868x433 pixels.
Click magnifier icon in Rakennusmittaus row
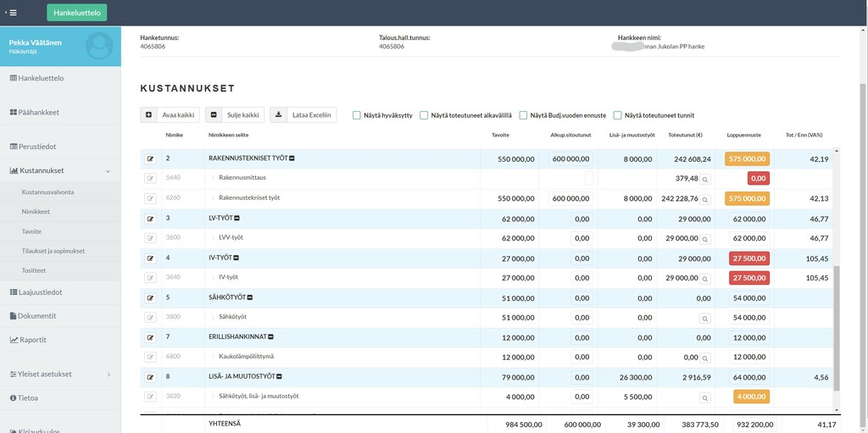coord(704,179)
